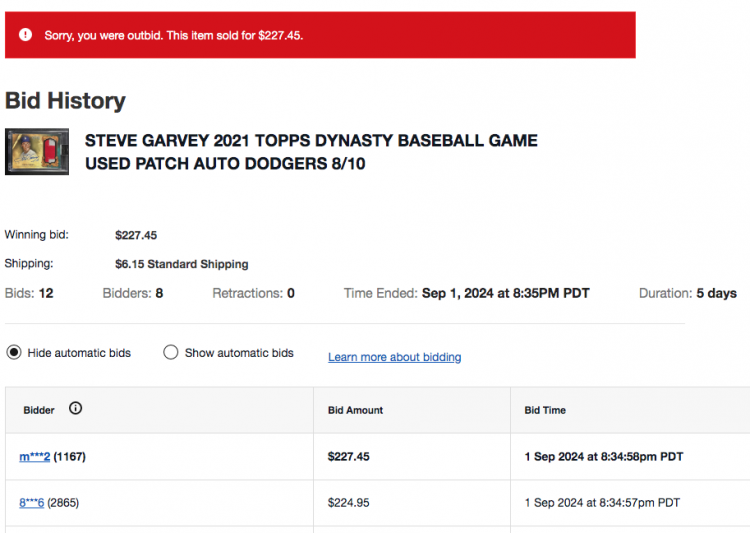This screenshot has height=533, width=750.
Task: Click the Steve Garvey Topps Dynasty item title
Action: [311, 152]
